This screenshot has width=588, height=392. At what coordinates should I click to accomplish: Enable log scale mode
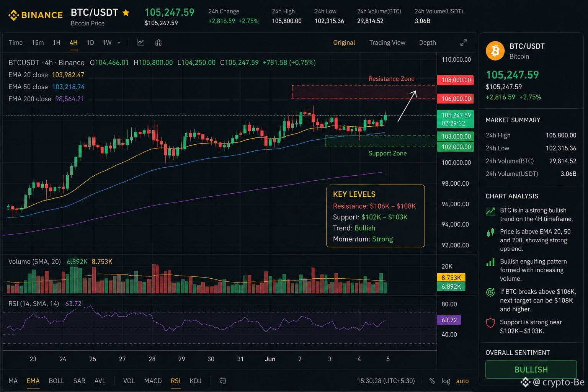pyautogui.click(x=446, y=381)
